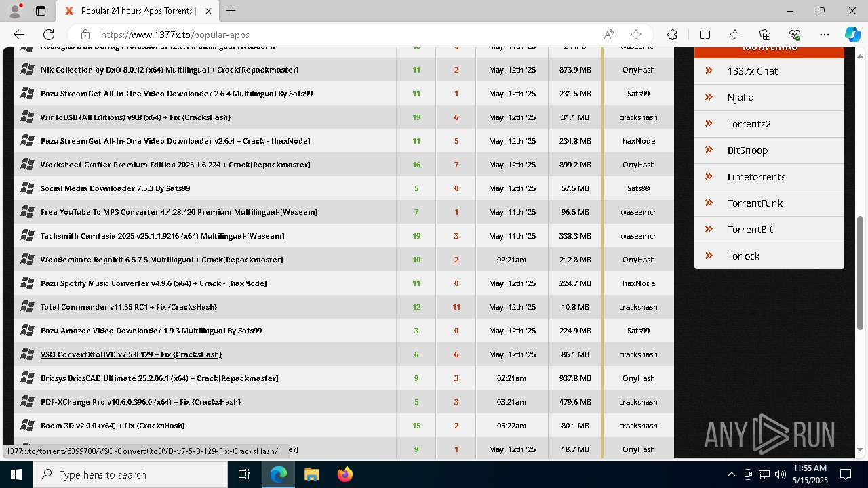This screenshot has width=868, height=488.
Task: Open the Tab actions menu icon
Action: tap(41, 11)
